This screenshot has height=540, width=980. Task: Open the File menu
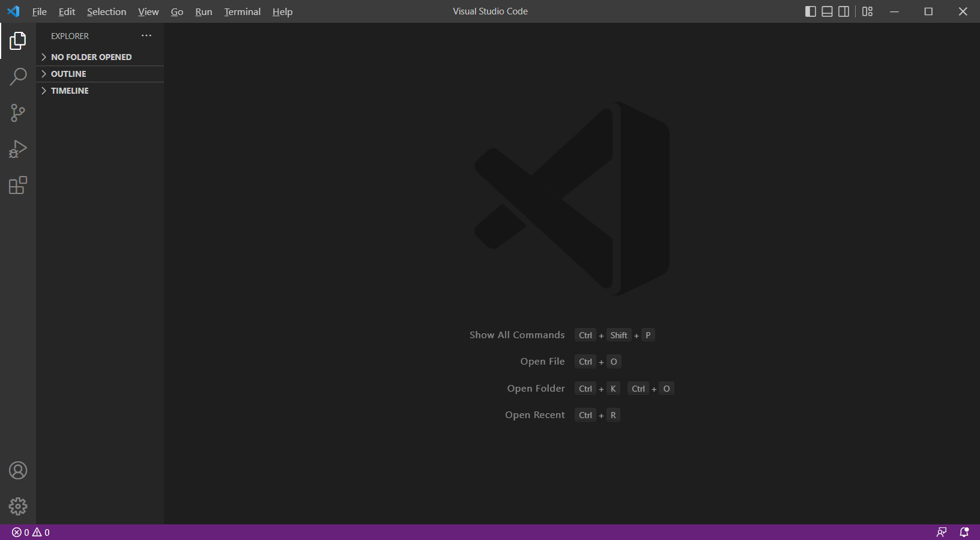(x=40, y=11)
